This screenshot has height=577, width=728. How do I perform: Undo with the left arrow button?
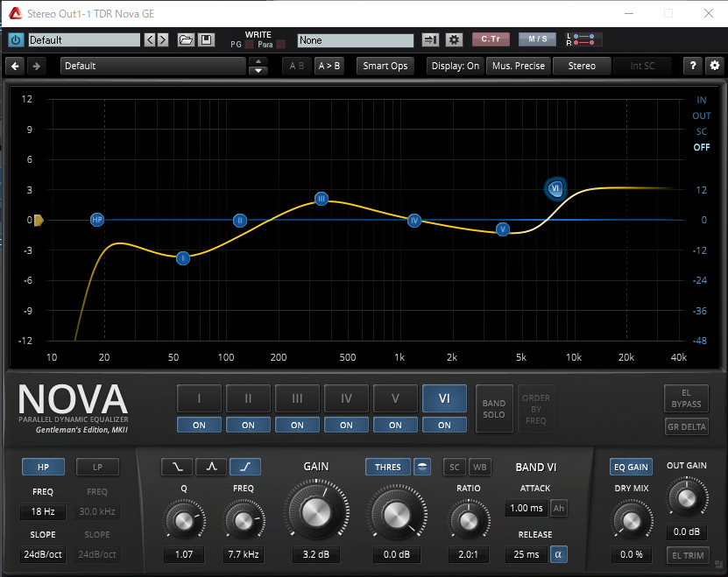[x=15, y=66]
